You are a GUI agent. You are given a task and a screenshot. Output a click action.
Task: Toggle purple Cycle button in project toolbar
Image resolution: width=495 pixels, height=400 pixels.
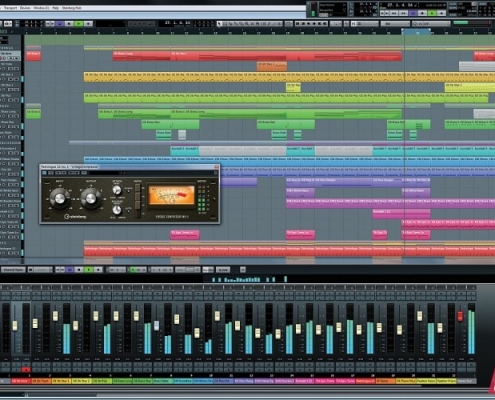tap(59, 24)
